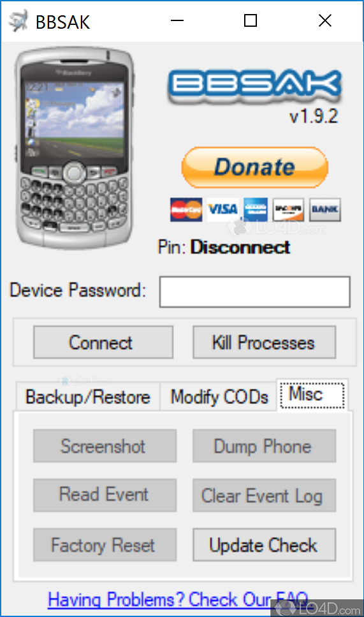This screenshot has width=364, height=617.
Task: Focus the Device Password input field
Action: point(255,292)
